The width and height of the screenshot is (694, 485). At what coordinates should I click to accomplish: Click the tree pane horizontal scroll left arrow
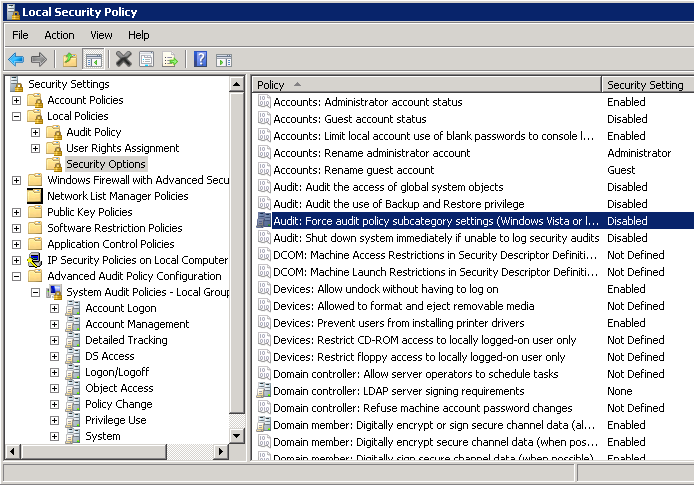[x=13, y=451]
